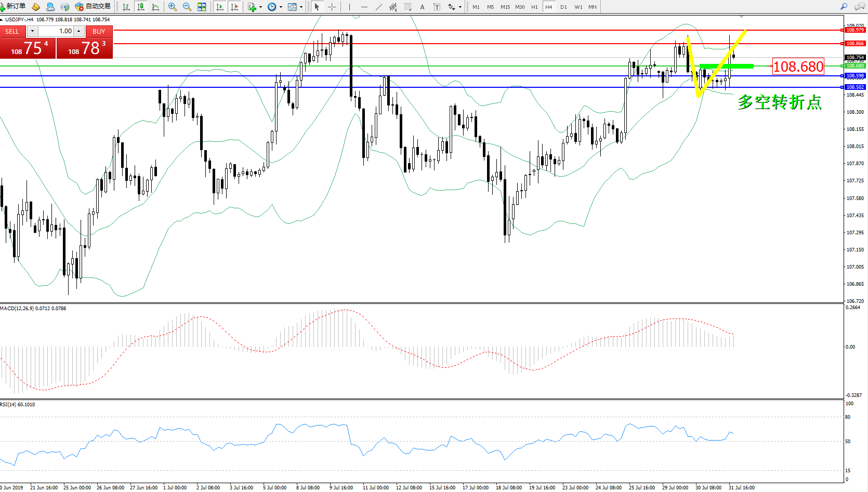Expand the indicators list dropdown arrow
The width and height of the screenshot is (868, 492).
click(x=260, y=7)
